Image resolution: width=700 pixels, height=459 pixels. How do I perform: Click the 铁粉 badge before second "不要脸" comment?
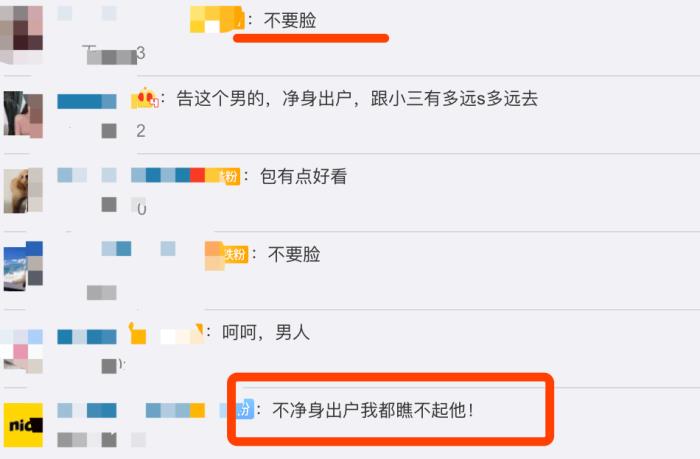coord(235,255)
